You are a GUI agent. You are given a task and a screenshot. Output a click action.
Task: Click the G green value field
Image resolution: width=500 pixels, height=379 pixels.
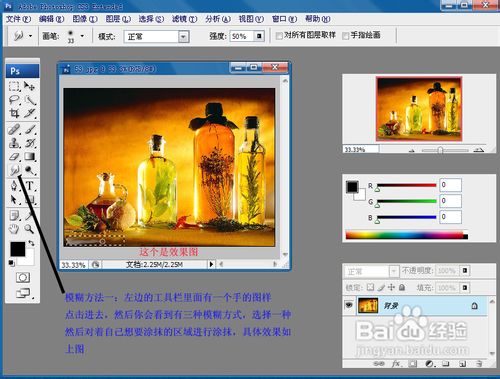(451, 201)
